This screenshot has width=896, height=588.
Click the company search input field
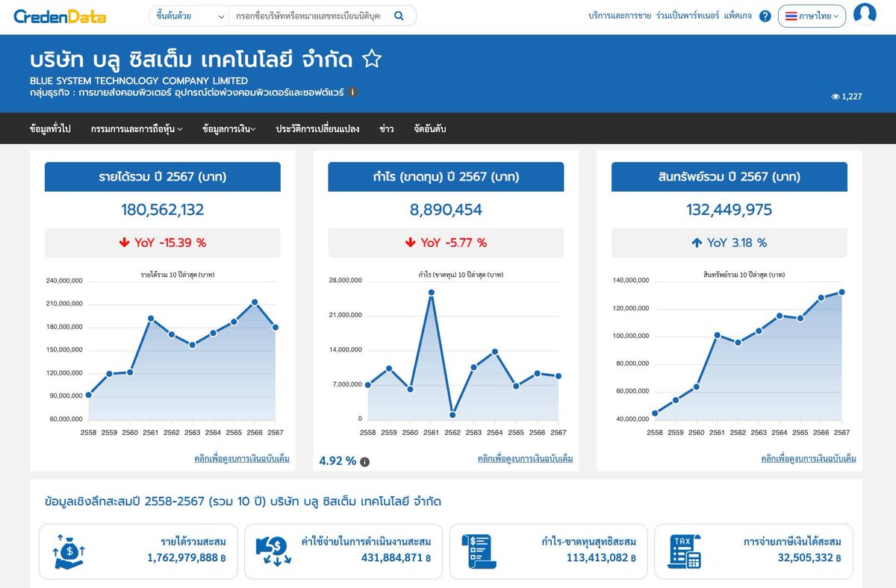tap(308, 16)
